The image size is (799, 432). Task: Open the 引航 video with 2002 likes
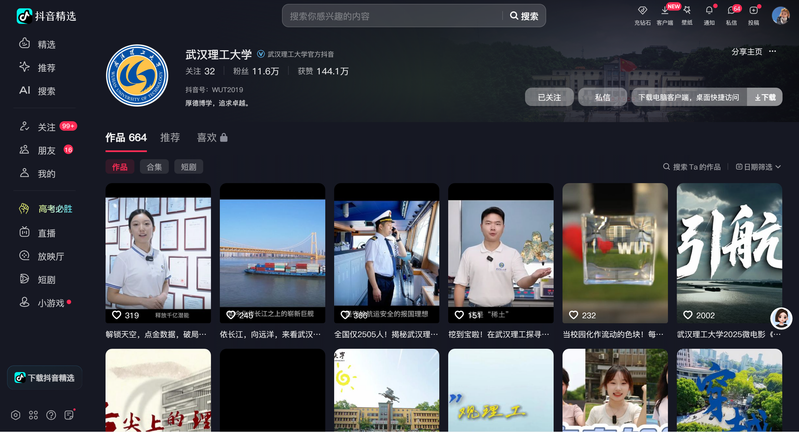pos(729,253)
